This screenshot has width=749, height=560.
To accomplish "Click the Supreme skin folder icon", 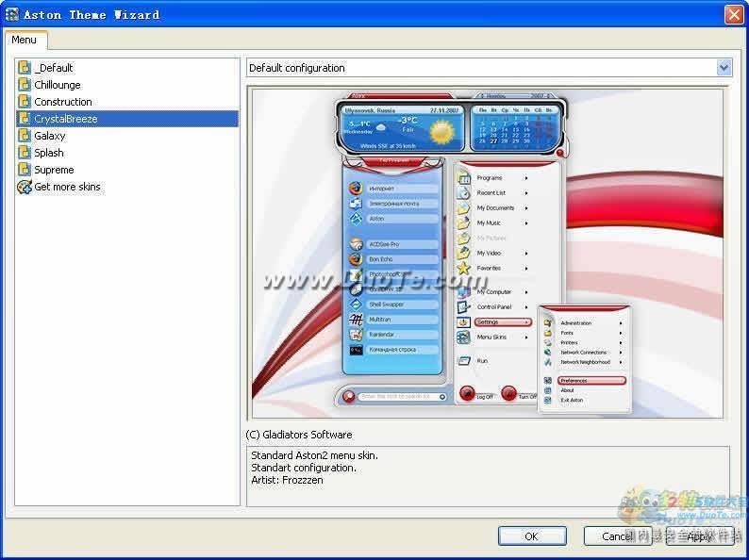I will [25, 170].
